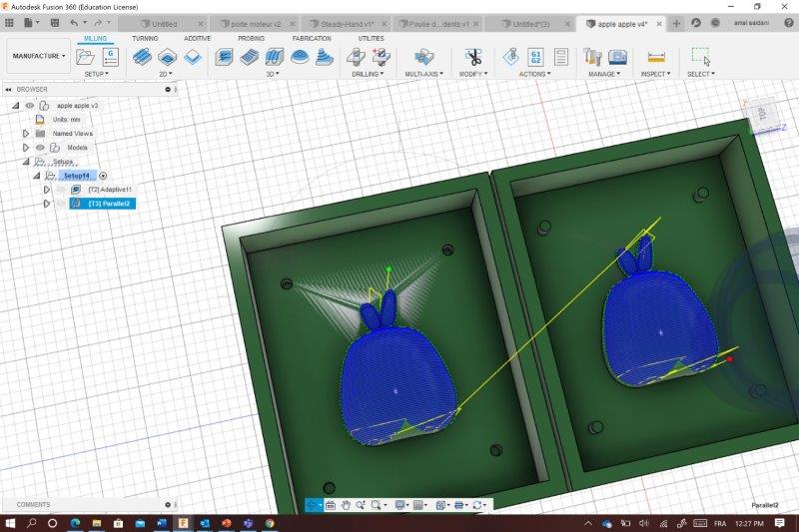Click the Undo arrow
This screenshot has height=532, width=799.
(x=74, y=23)
